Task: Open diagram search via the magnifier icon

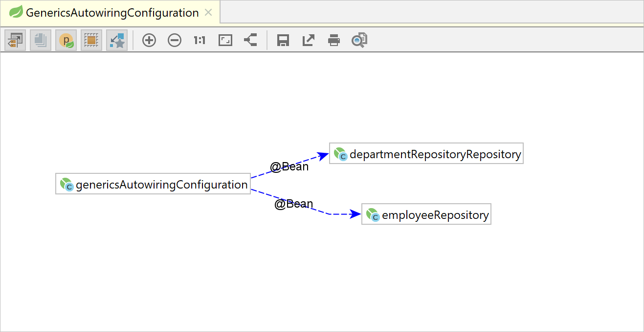Action: coord(359,40)
